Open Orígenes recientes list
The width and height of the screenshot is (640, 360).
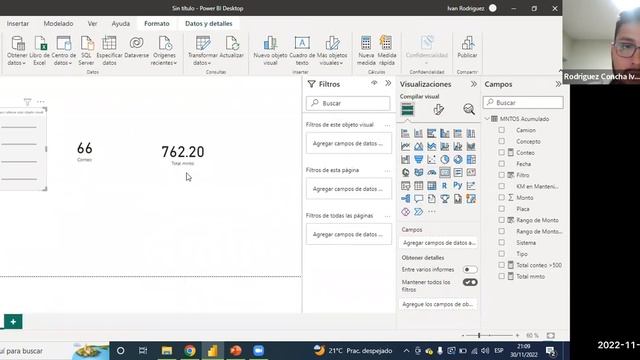pyautogui.click(x=164, y=51)
